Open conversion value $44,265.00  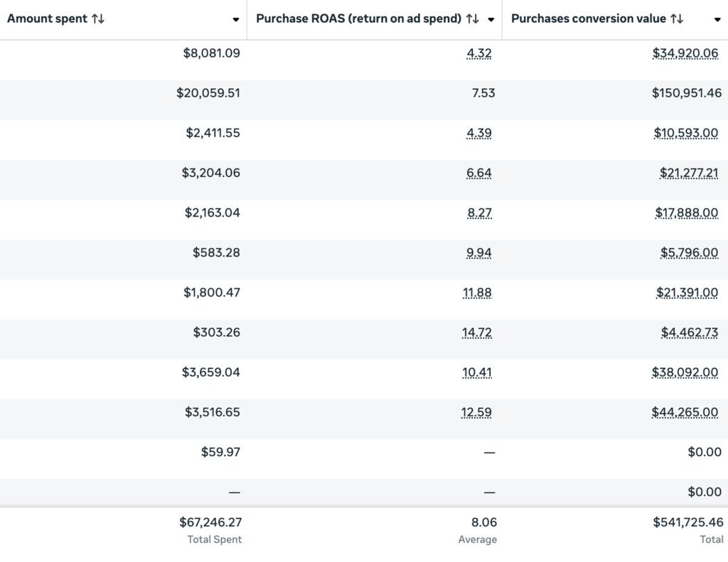click(685, 412)
